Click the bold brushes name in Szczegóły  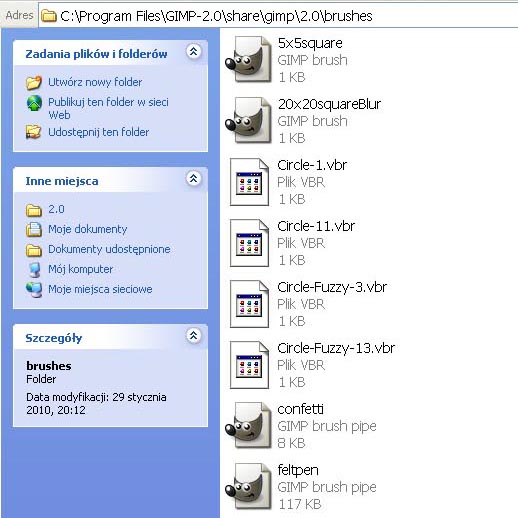click(x=49, y=366)
